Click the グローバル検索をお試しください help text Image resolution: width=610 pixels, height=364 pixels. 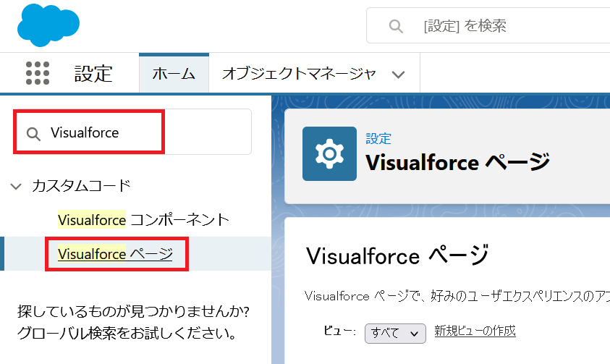click(x=127, y=334)
